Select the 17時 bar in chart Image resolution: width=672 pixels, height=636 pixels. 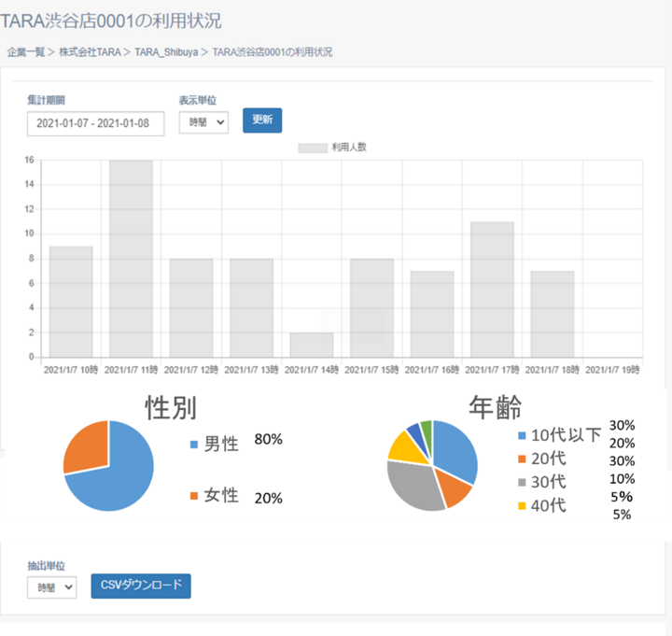click(492, 290)
